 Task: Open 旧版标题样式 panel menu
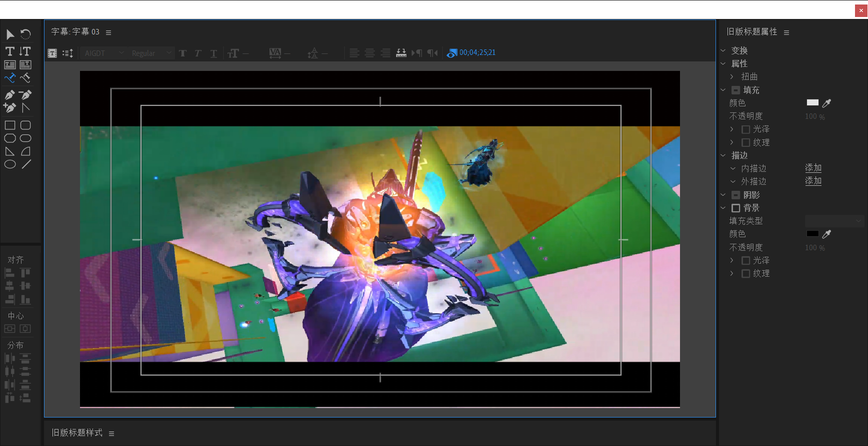pos(111,434)
